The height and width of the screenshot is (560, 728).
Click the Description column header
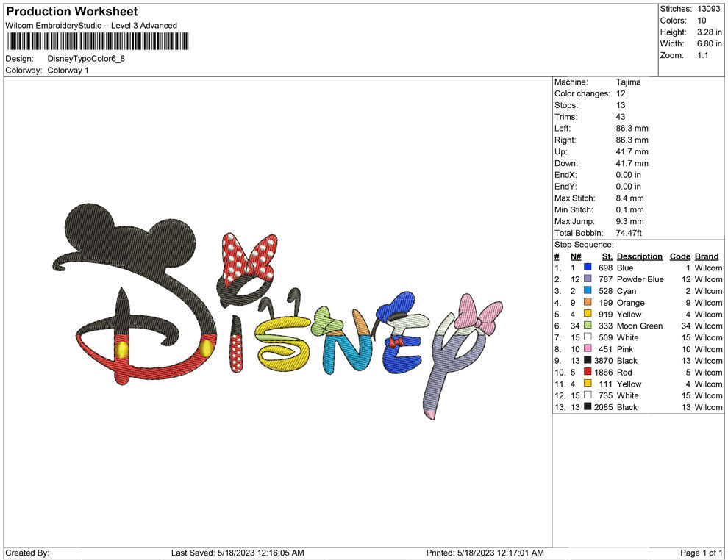point(639,256)
